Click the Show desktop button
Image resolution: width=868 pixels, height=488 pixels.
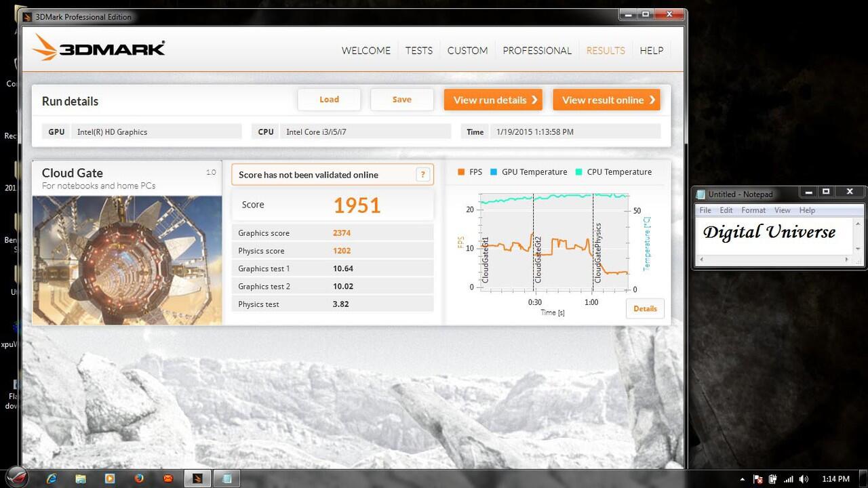pos(863,479)
